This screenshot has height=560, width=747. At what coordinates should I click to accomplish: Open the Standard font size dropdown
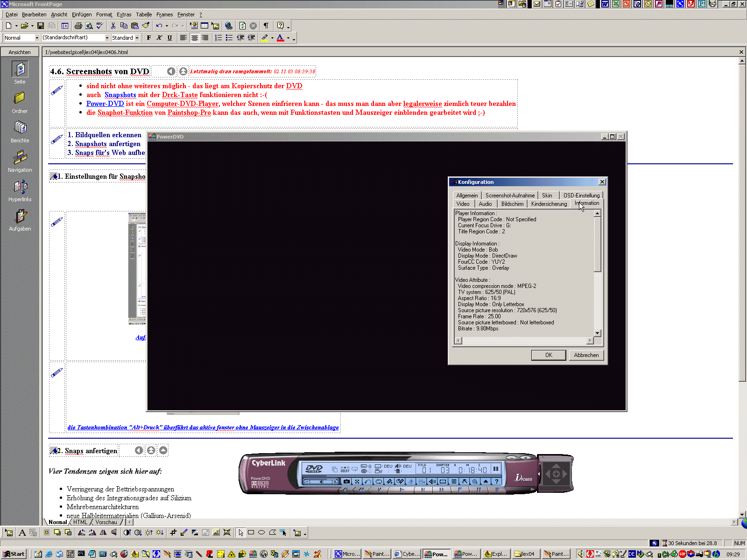click(x=137, y=38)
